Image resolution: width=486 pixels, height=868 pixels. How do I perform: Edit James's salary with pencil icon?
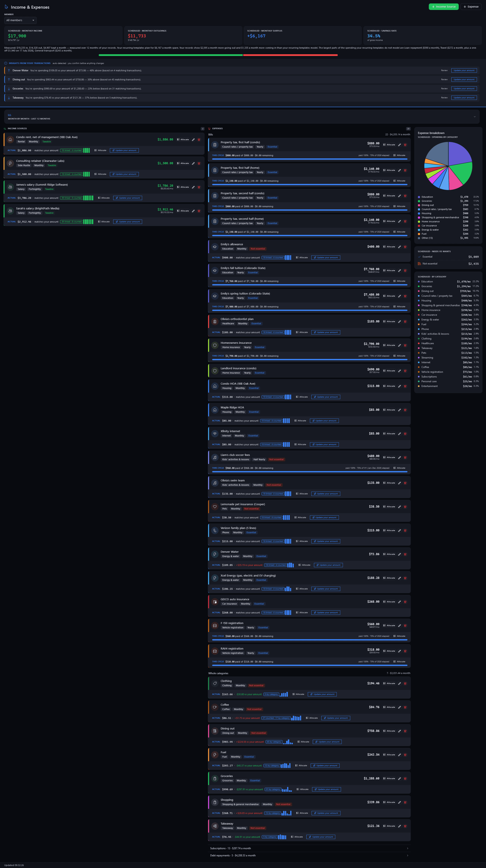(x=193, y=187)
